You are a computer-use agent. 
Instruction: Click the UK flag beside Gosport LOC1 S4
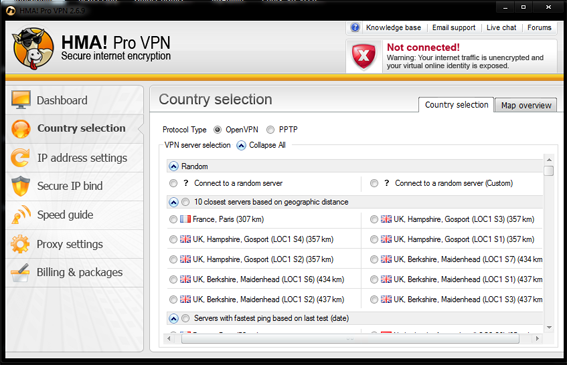pyautogui.click(x=186, y=239)
